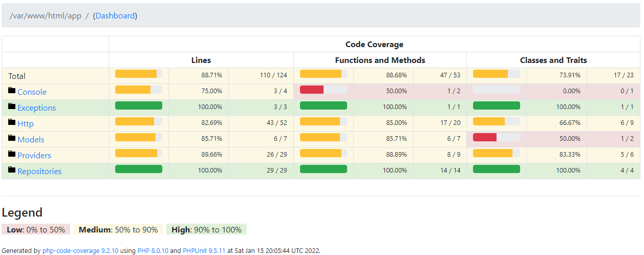
Task: Click the 43 / 52 Http lines count
Action: tap(277, 123)
